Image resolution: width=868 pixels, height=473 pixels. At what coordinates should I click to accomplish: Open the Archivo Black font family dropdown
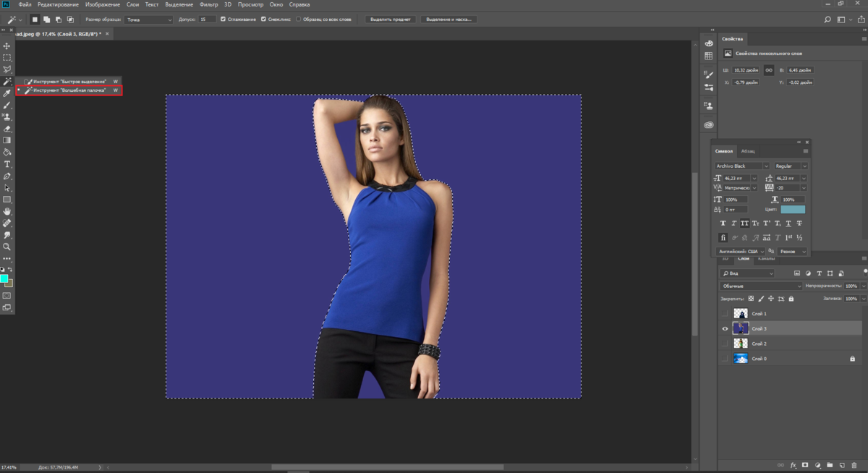[x=743, y=166]
